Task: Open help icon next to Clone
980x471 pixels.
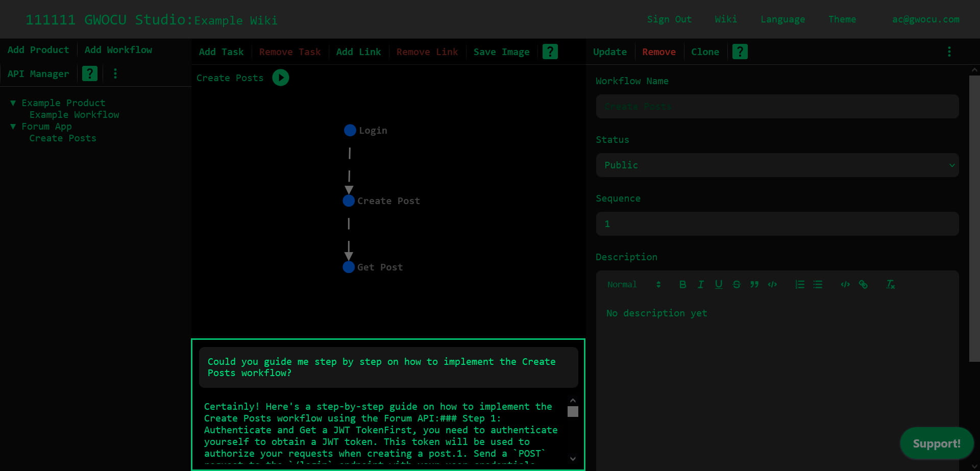Action: [740, 52]
